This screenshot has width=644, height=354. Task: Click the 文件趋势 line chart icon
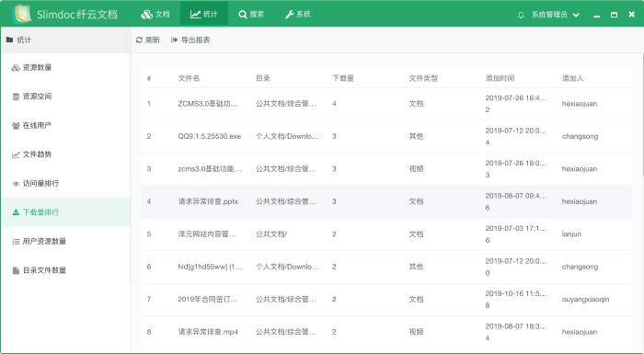tap(16, 154)
